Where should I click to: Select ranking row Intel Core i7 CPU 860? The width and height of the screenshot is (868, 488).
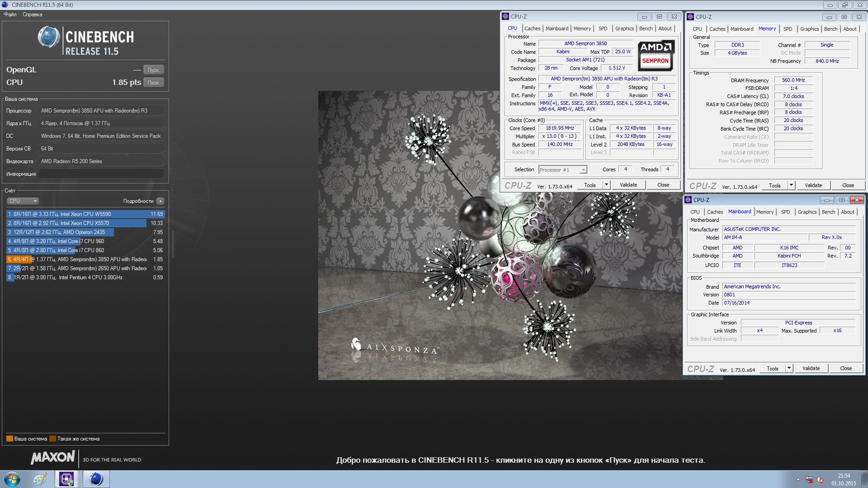pyautogui.click(x=85, y=250)
